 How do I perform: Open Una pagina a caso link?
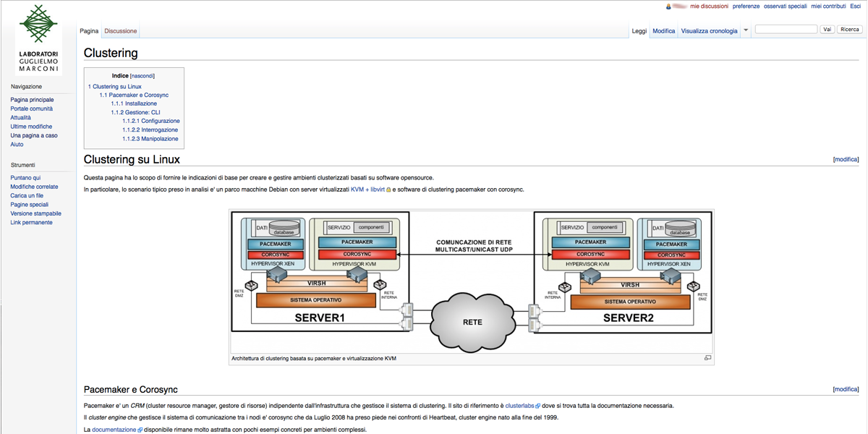coord(34,135)
